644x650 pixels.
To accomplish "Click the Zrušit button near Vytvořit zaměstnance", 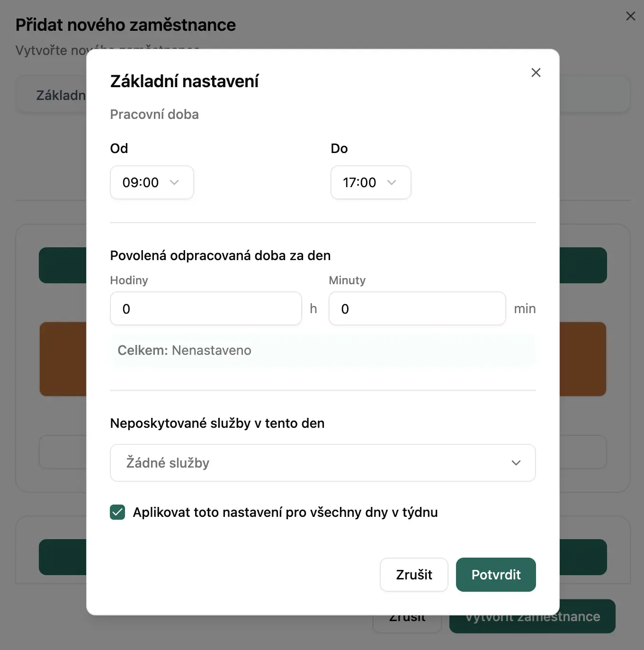I will pos(406,616).
